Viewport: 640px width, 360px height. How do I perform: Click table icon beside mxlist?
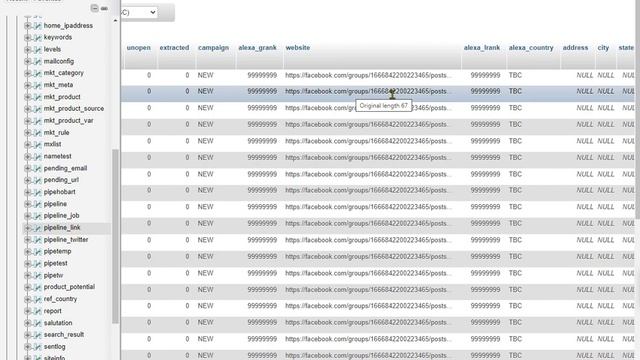[38, 144]
